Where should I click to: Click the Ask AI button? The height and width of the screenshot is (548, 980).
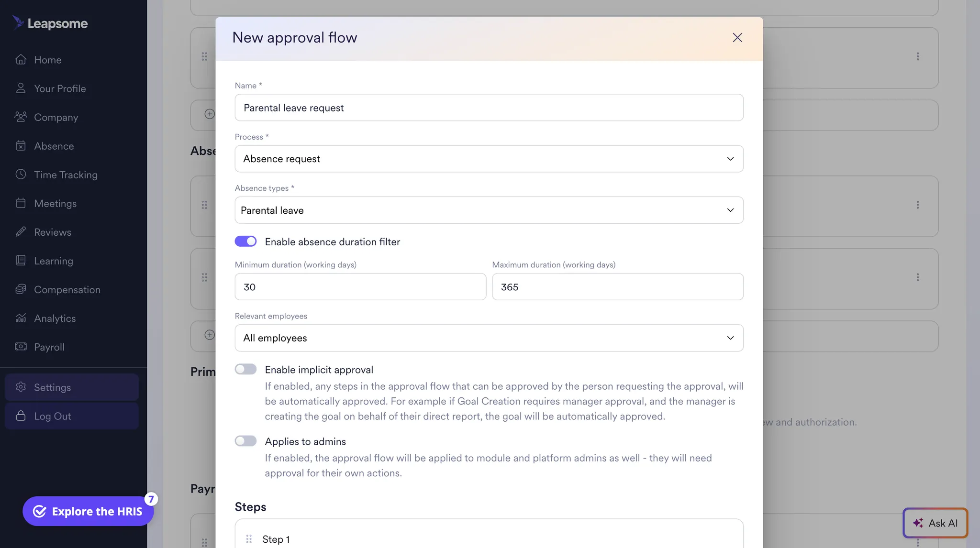tap(935, 523)
